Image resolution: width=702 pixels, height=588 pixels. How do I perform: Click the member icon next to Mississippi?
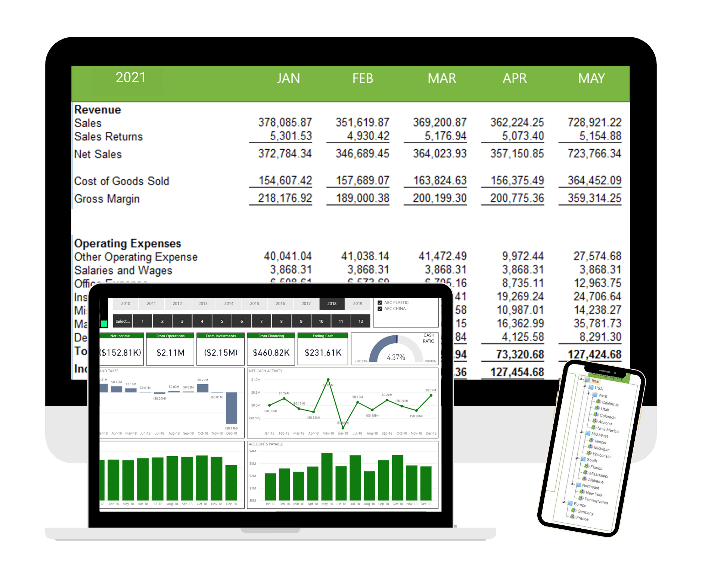pyautogui.click(x=585, y=472)
